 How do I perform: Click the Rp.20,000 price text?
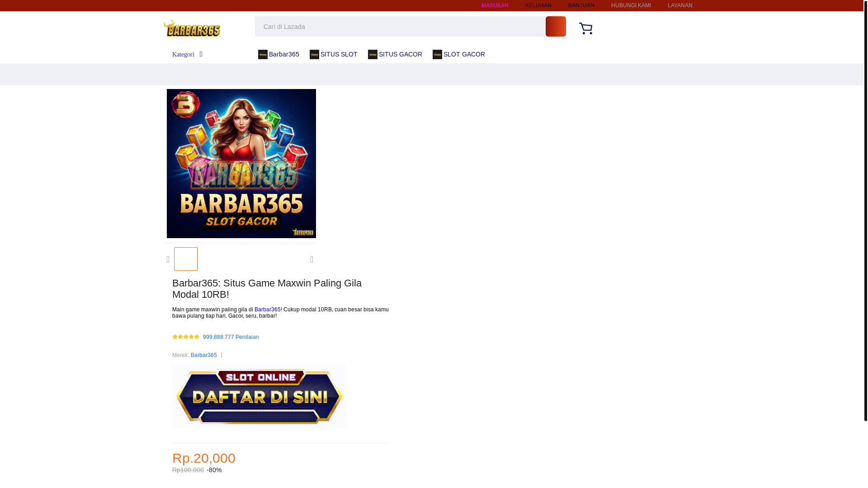204,458
